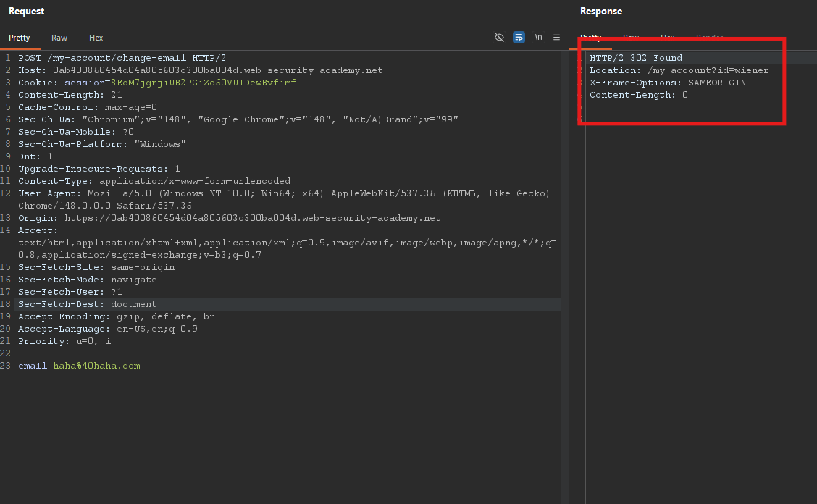Click the Priority: u=0, i line
This screenshot has height=504, width=817.
point(64,341)
